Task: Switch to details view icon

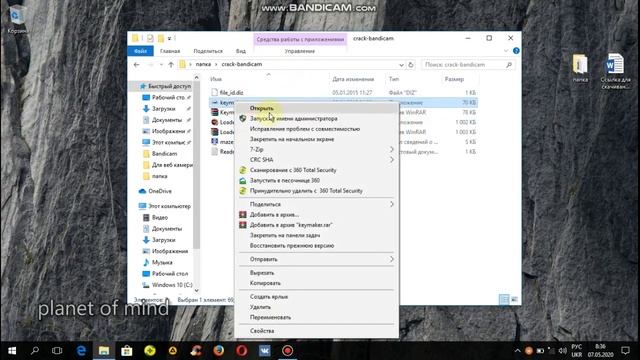Action: tap(504, 300)
